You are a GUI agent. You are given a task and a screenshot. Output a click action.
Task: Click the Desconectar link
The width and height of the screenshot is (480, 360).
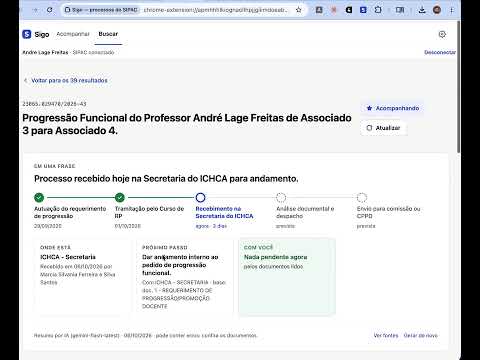(440, 52)
